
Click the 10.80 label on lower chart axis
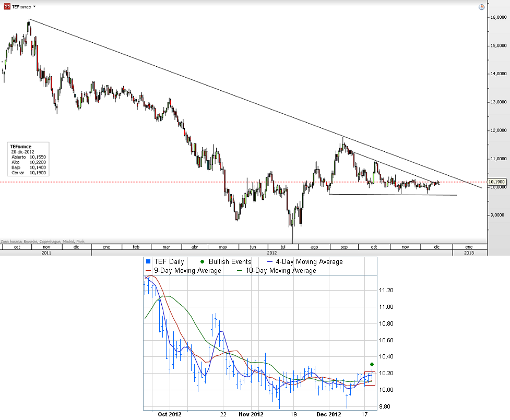[386, 324]
